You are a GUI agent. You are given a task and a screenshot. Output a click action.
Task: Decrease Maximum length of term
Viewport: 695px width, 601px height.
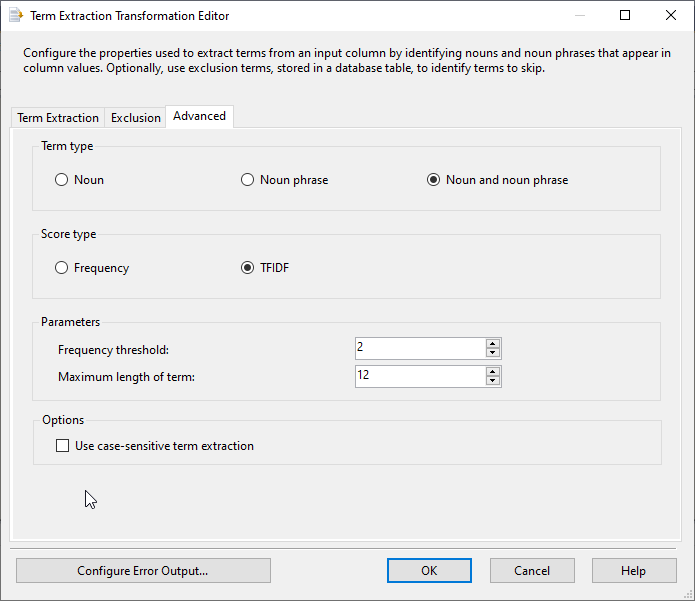click(493, 381)
